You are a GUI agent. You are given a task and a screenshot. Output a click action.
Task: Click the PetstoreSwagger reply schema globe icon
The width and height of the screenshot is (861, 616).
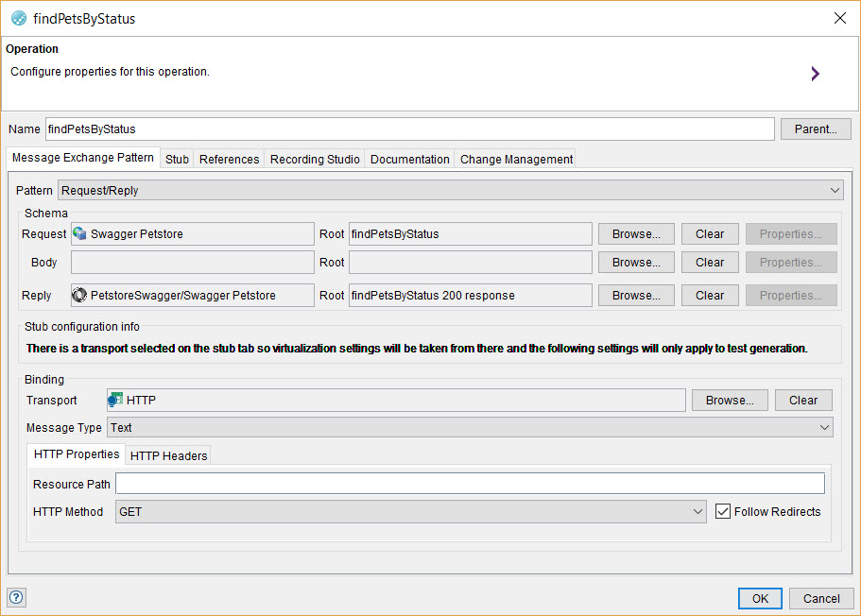(81, 295)
